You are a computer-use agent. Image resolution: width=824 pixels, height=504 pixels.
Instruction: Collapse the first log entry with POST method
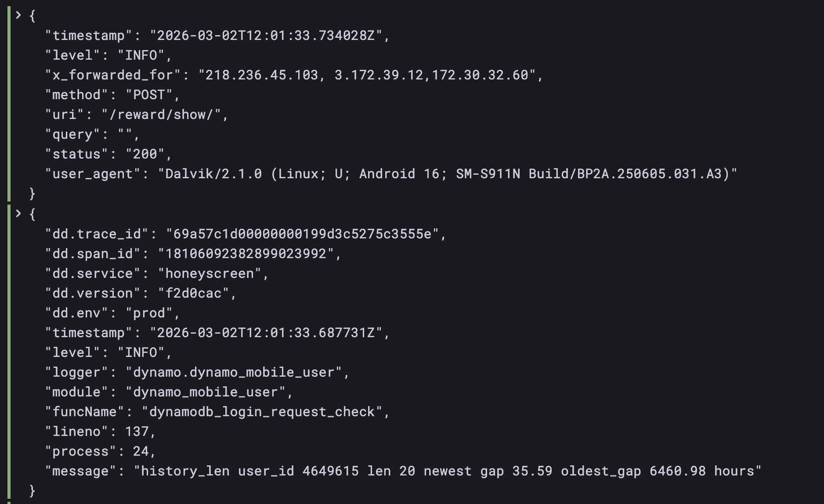pyautogui.click(x=18, y=15)
